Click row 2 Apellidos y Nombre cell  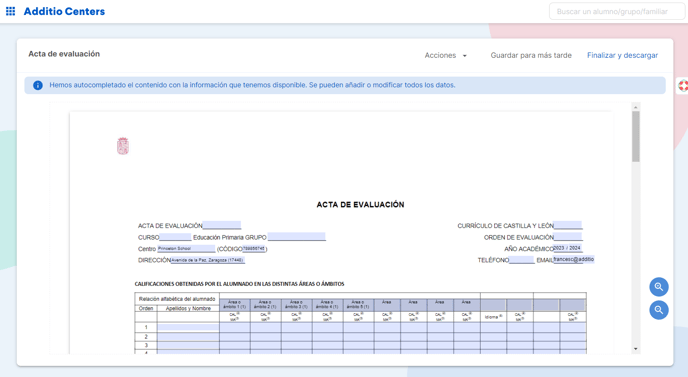(188, 337)
